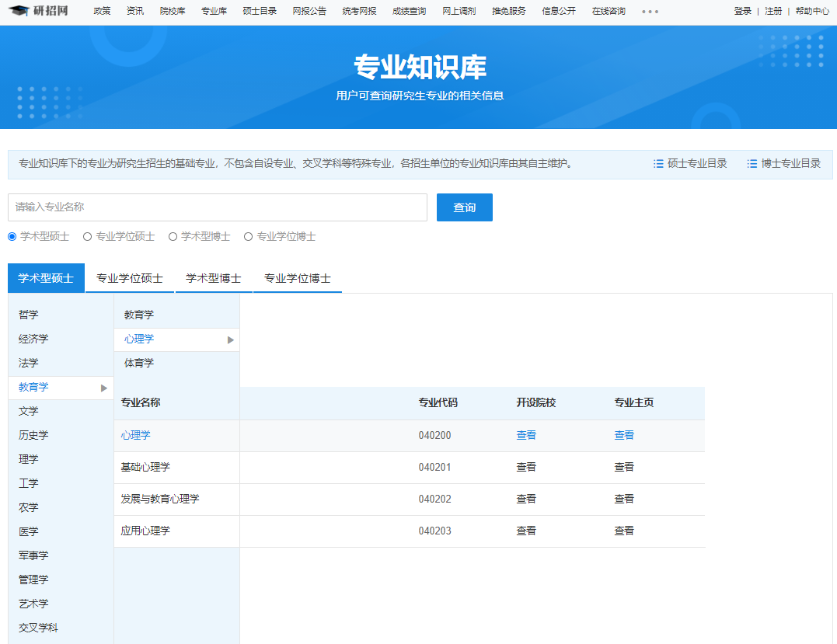Select 理学 in the discipline list
837x644 pixels.
click(28, 459)
